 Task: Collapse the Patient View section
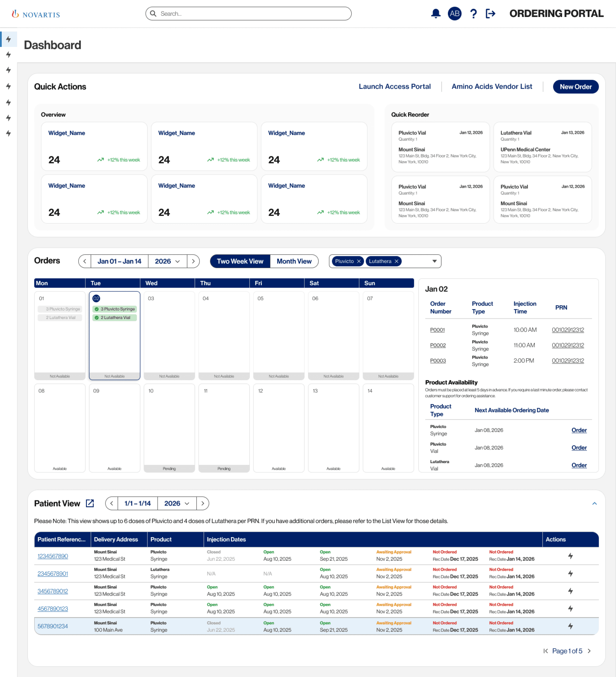594,503
